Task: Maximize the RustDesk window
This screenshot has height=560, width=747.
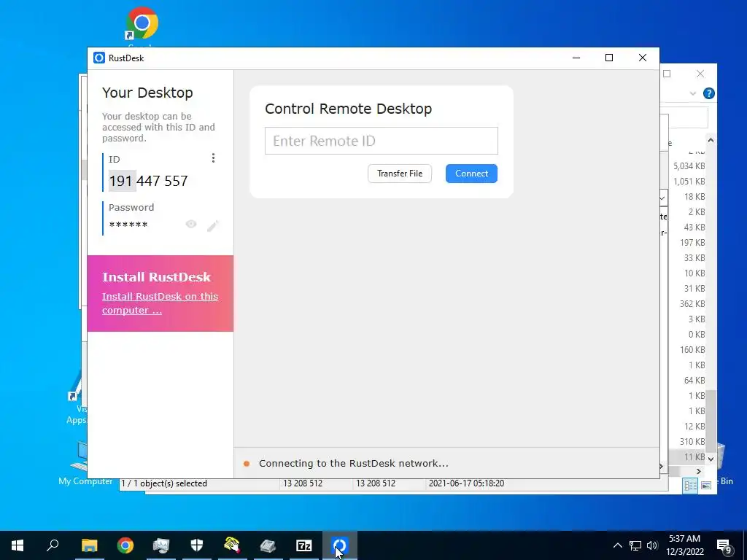Action: point(609,58)
